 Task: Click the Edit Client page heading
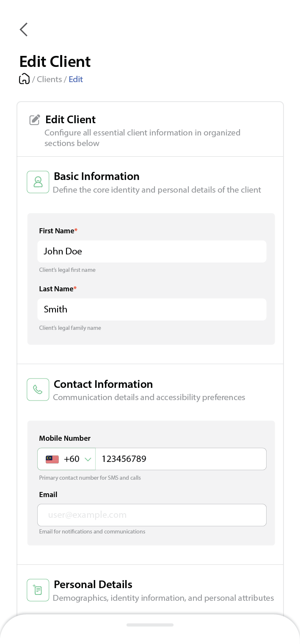(x=55, y=62)
